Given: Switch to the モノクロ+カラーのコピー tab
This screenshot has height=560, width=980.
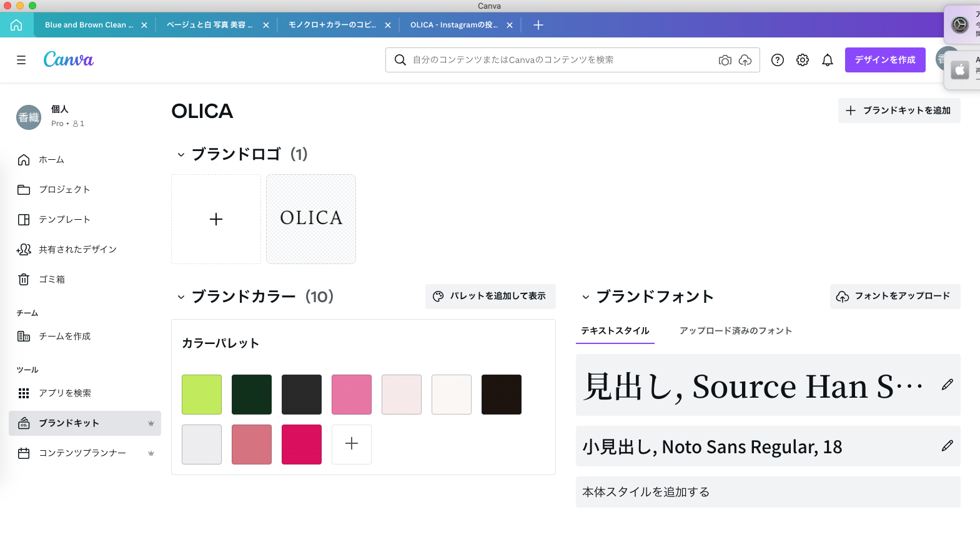Looking at the screenshot, I should [332, 25].
